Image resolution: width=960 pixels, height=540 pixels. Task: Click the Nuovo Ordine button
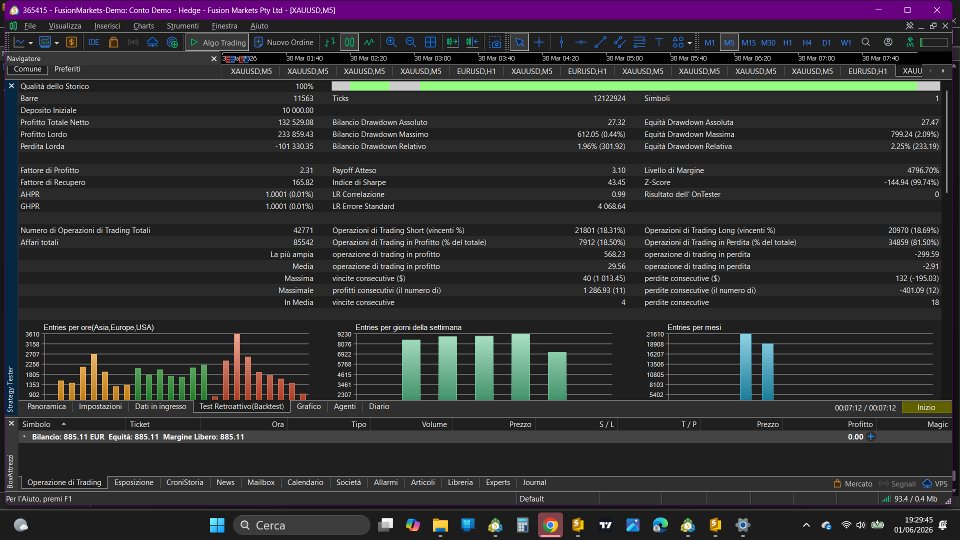[x=283, y=42]
